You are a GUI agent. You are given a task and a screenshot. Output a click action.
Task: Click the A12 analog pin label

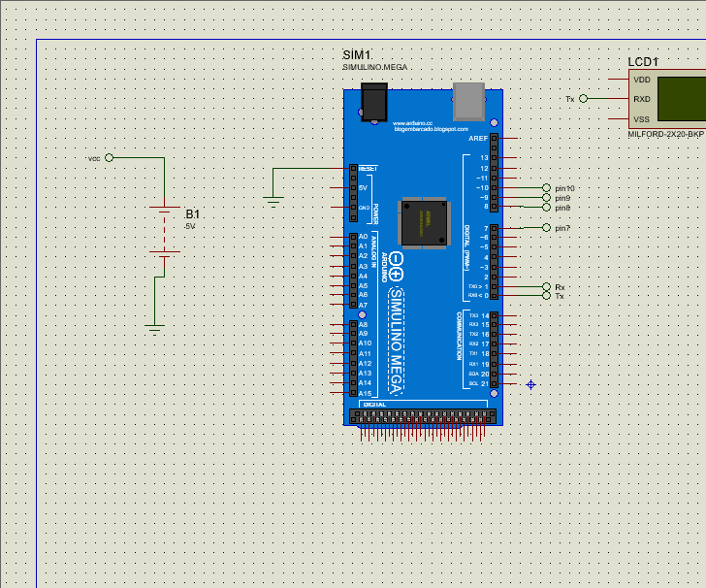point(365,363)
